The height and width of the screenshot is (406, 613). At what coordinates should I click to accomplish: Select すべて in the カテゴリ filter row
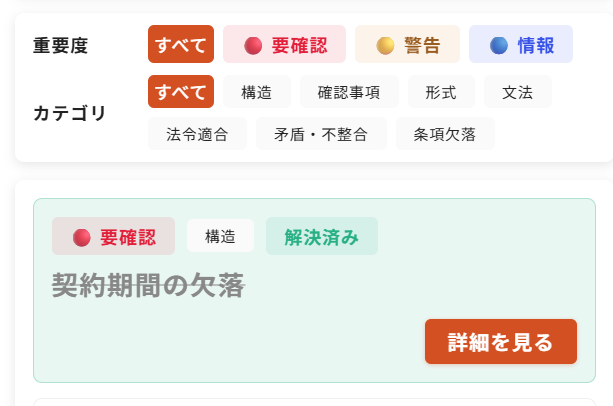181,92
